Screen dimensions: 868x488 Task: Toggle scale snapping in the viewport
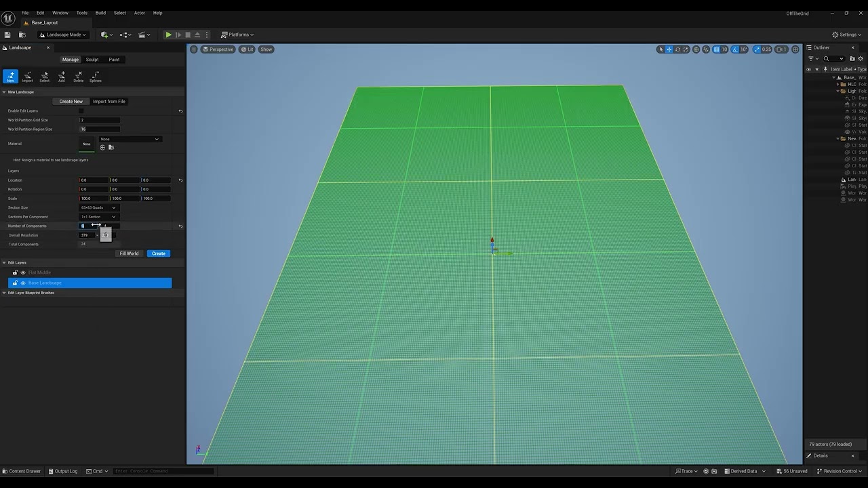[x=757, y=49]
